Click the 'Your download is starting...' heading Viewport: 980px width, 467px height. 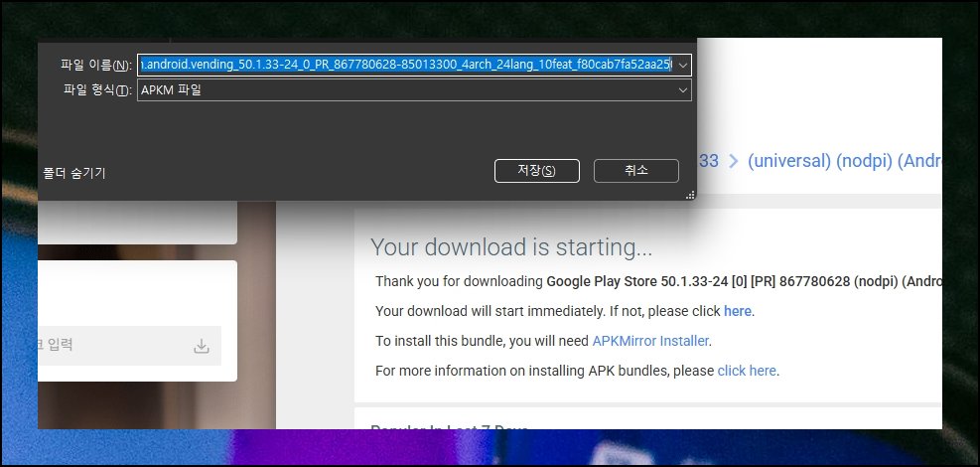[511, 247]
